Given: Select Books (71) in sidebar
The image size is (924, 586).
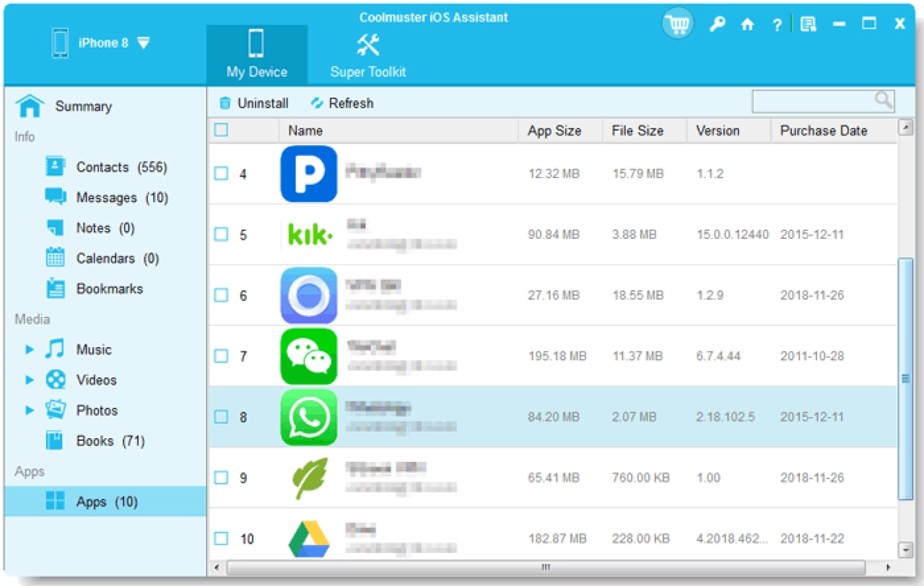Looking at the screenshot, I should [x=105, y=440].
